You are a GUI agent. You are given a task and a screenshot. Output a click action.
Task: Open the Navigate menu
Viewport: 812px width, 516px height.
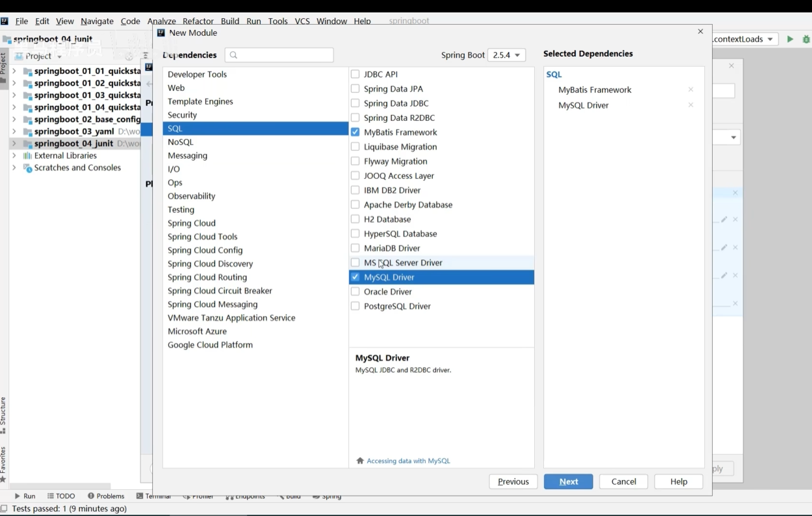[x=97, y=21]
